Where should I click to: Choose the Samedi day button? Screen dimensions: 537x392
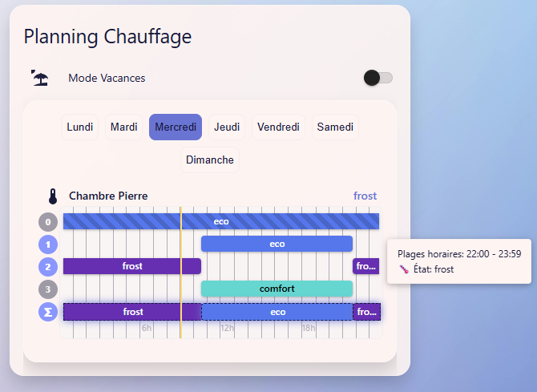point(335,127)
